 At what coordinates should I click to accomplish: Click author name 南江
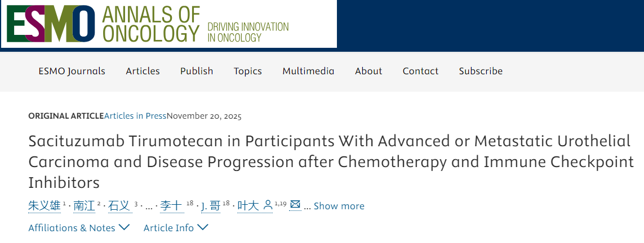(x=84, y=206)
